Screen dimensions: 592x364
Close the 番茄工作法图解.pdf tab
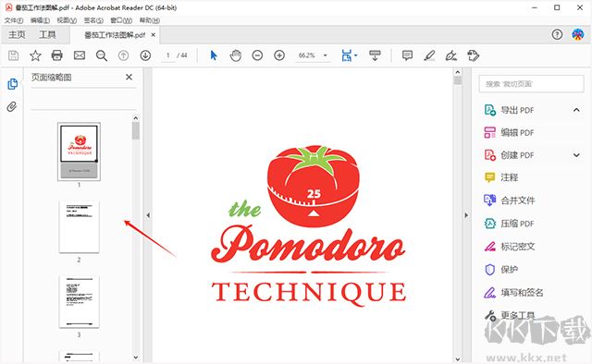(x=153, y=35)
